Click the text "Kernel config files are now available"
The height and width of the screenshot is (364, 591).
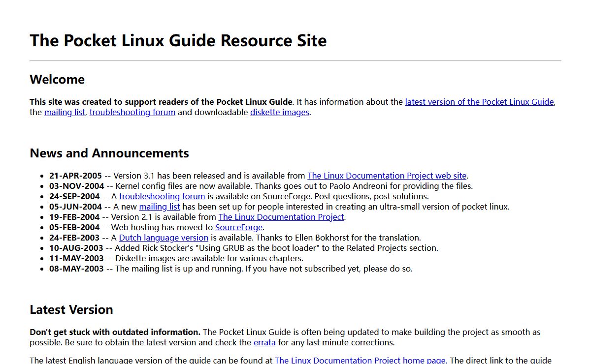182,186
